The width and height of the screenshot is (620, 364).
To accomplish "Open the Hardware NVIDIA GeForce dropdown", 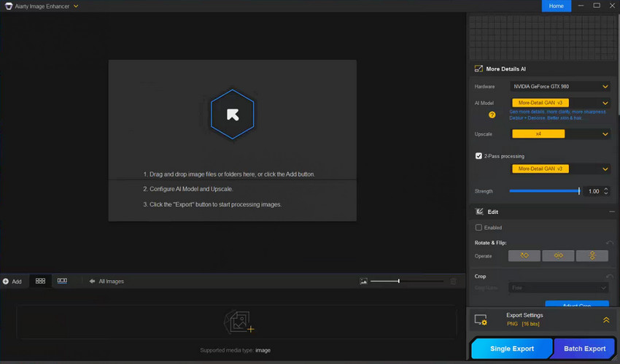I will pyautogui.click(x=559, y=87).
